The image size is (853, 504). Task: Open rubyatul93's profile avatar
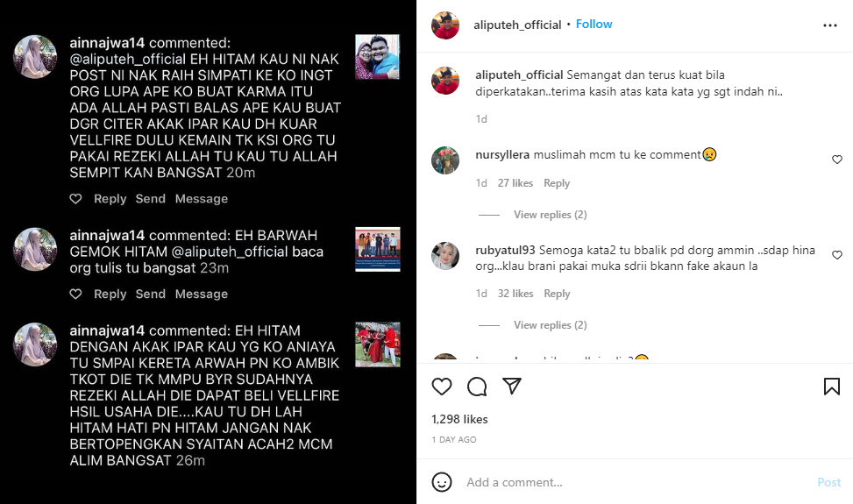(445, 256)
